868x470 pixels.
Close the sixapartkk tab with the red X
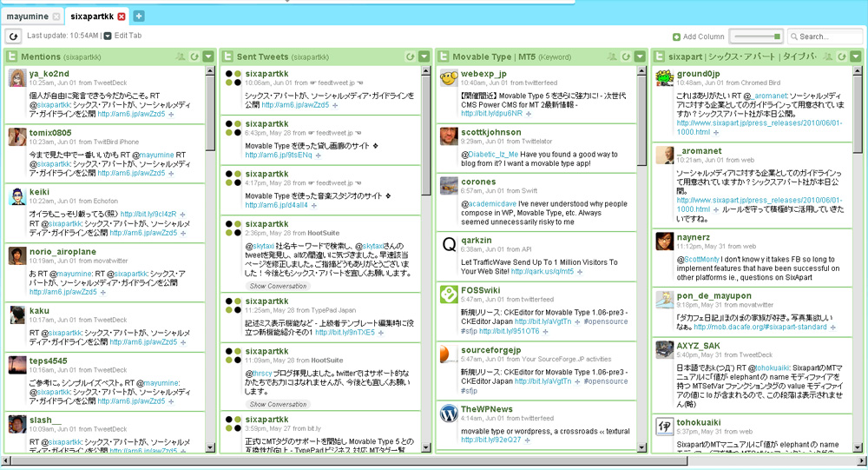pos(122,17)
